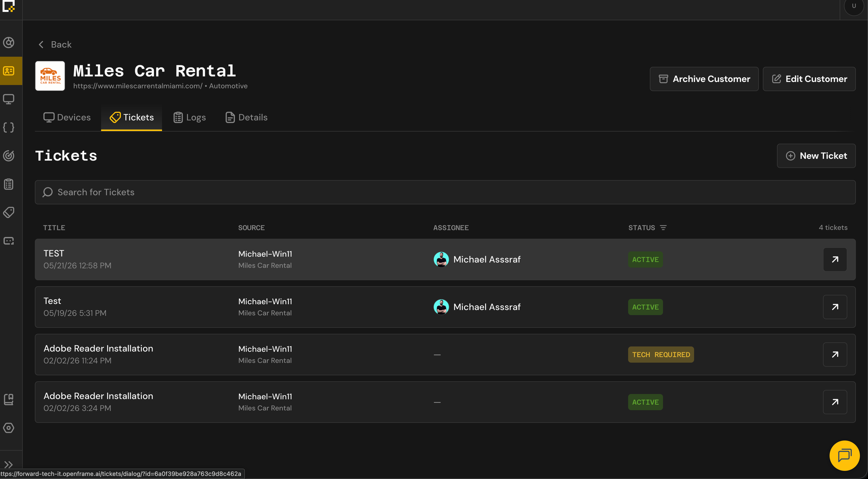Click the OpenFrame logo in the top-left corner
The height and width of the screenshot is (479, 868).
coord(8,6)
